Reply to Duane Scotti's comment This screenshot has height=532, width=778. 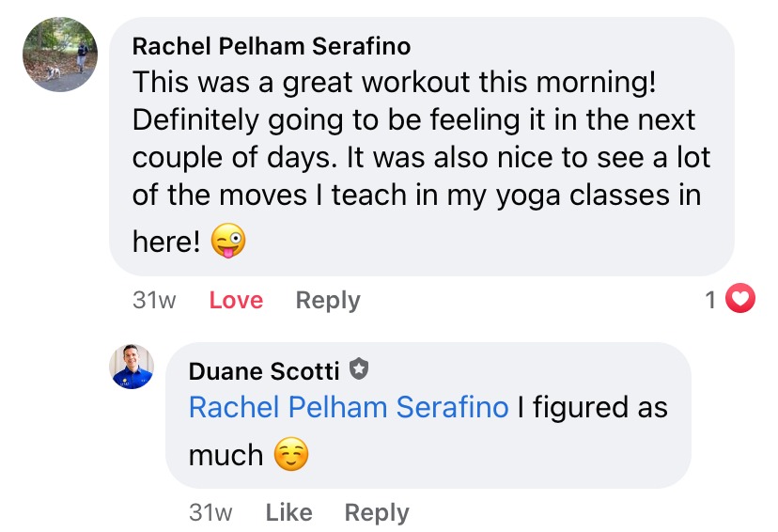click(x=377, y=512)
